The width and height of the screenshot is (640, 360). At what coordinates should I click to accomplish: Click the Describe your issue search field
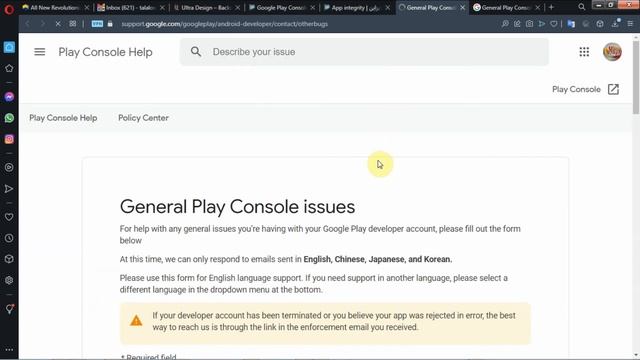364,52
